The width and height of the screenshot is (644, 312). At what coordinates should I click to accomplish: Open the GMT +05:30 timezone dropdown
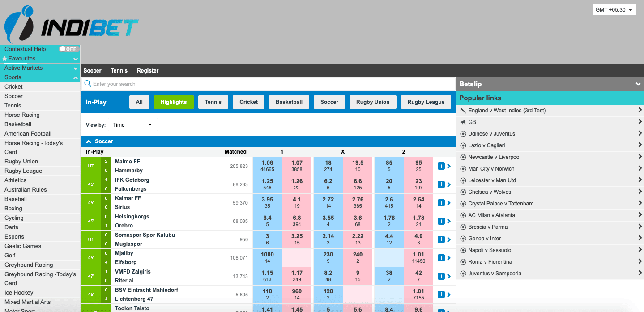(614, 10)
